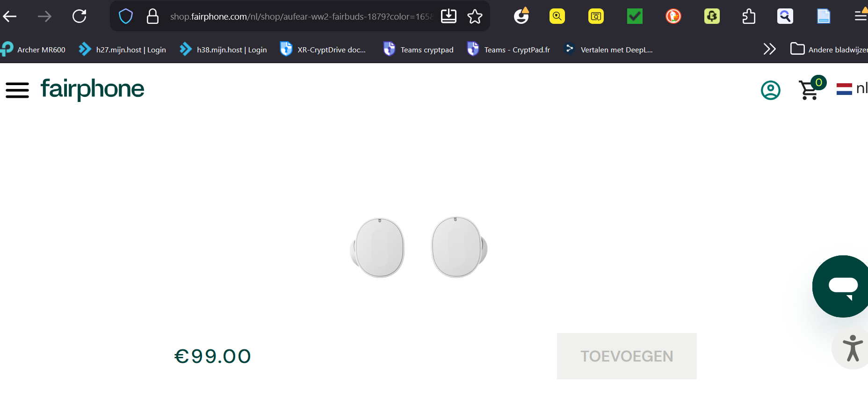The image size is (868, 398).
Task: Open the chat support bubble
Action: [843, 286]
